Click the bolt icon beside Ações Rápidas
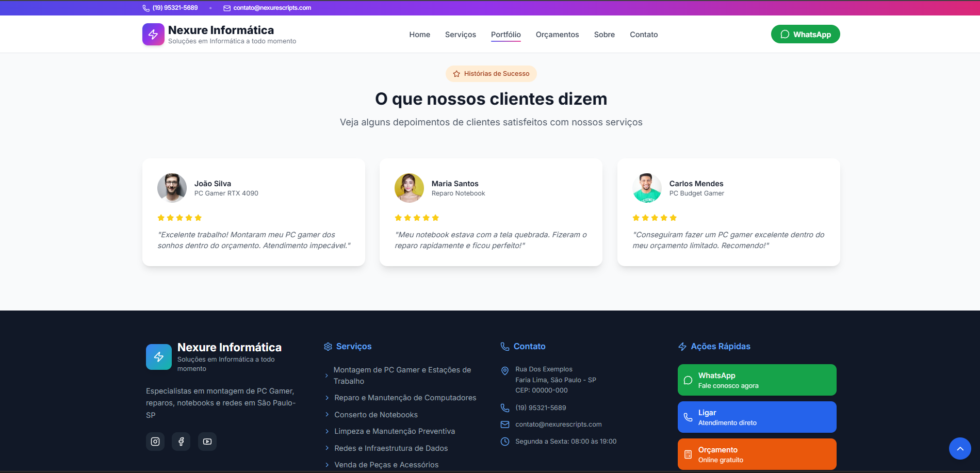 pyautogui.click(x=682, y=347)
